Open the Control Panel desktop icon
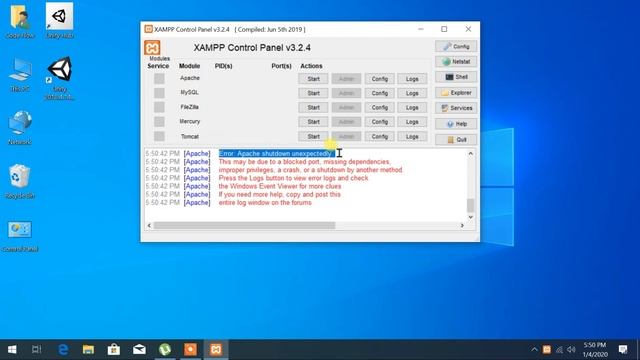 [20, 236]
